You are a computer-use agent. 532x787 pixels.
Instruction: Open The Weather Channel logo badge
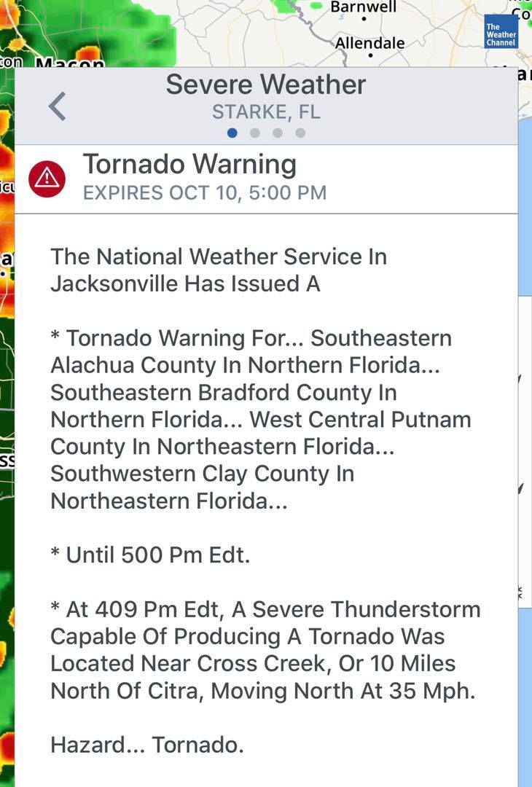click(x=501, y=31)
